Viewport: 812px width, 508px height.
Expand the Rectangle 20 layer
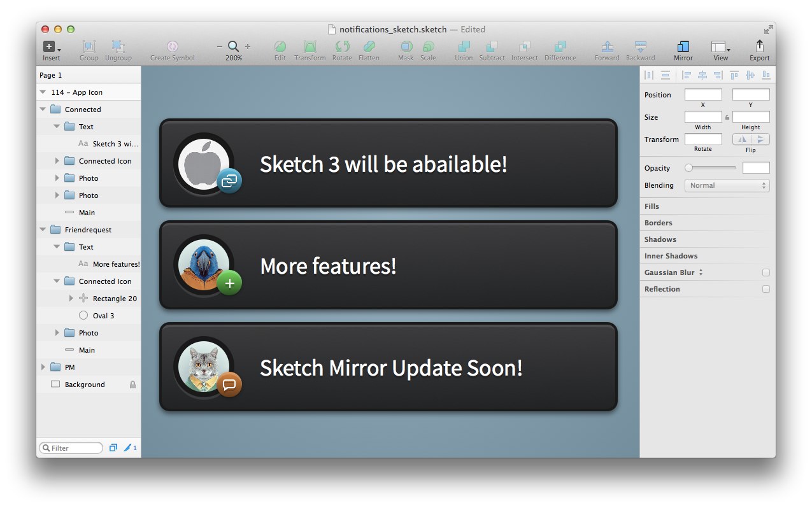point(71,299)
